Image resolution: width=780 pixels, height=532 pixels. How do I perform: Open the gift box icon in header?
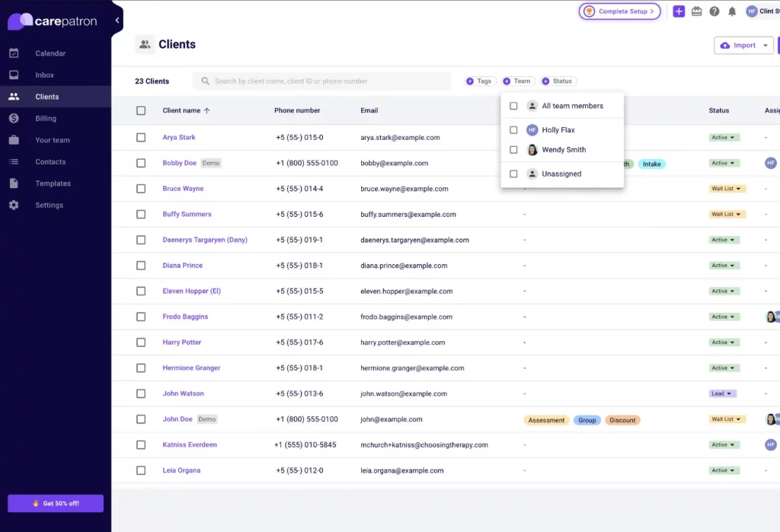pos(696,11)
